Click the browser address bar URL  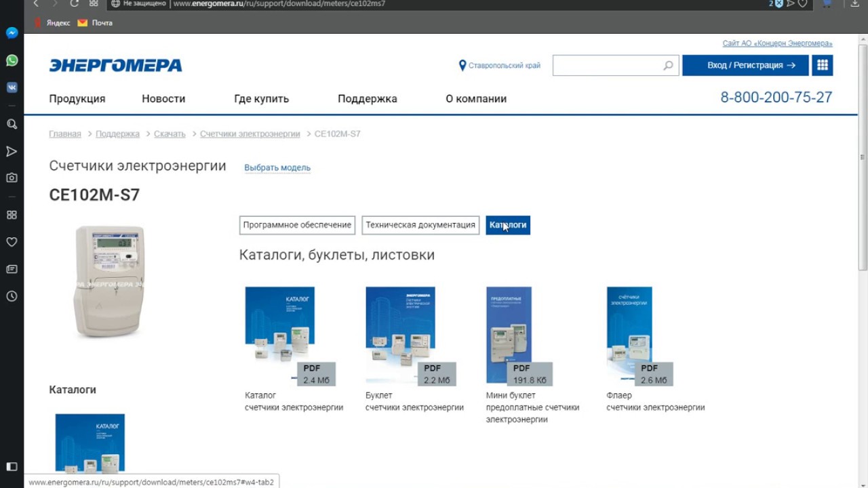pos(279,3)
